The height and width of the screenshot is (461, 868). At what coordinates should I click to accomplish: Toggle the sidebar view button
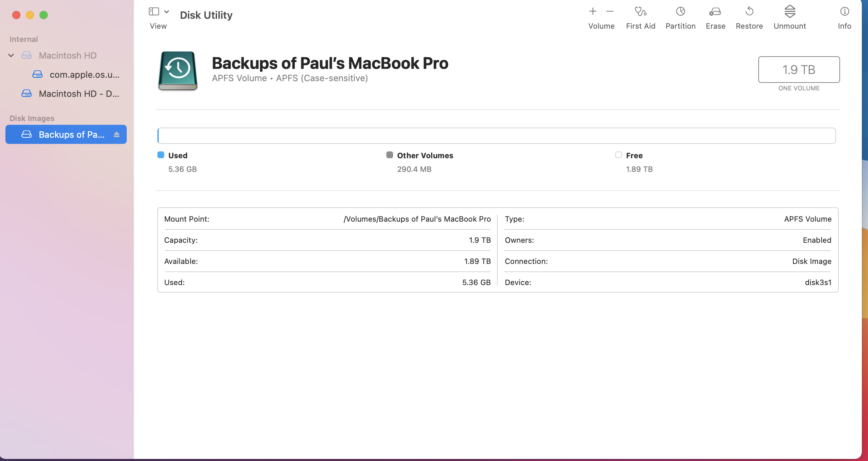coord(154,12)
